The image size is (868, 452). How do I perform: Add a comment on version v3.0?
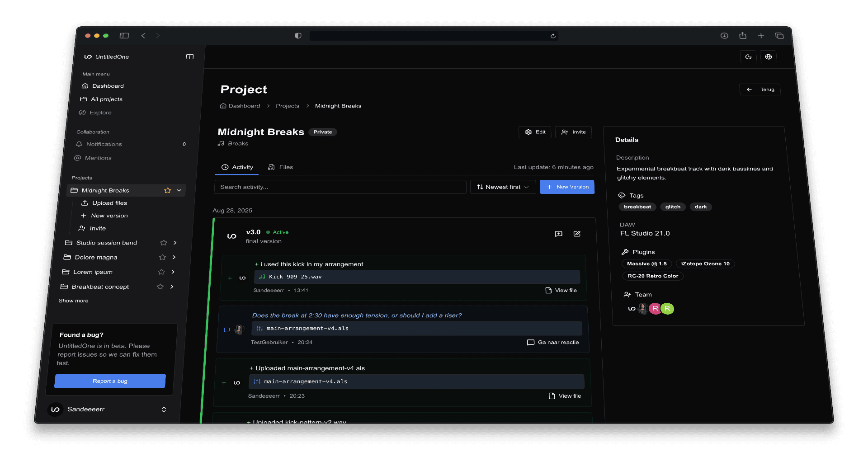559,234
